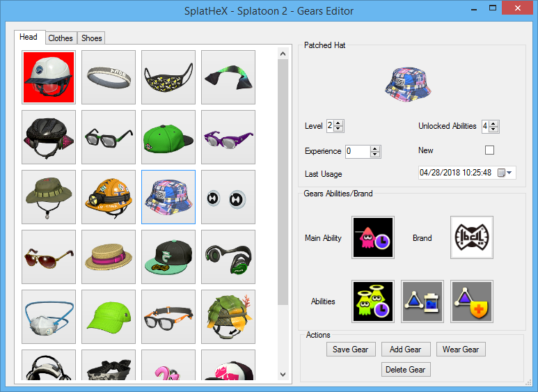Select the black camo tied bandana gear
This screenshot has height=392, width=538.
click(109, 365)
